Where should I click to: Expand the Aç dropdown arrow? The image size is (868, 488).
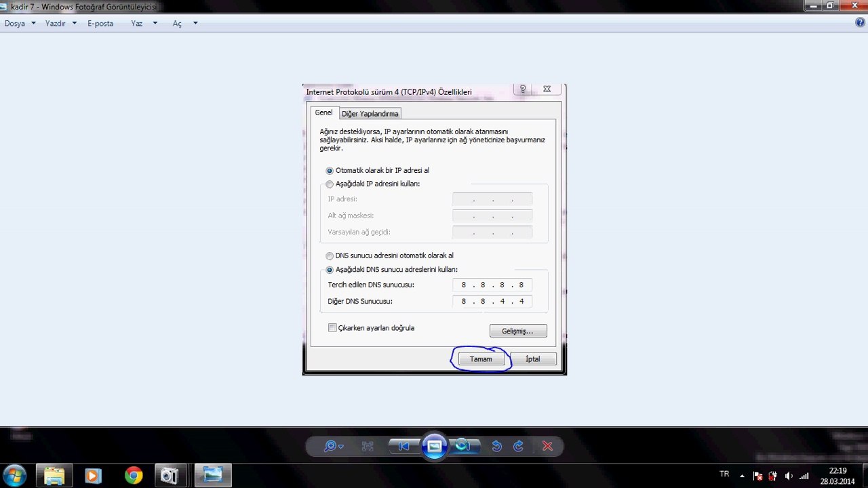[195, 23]
